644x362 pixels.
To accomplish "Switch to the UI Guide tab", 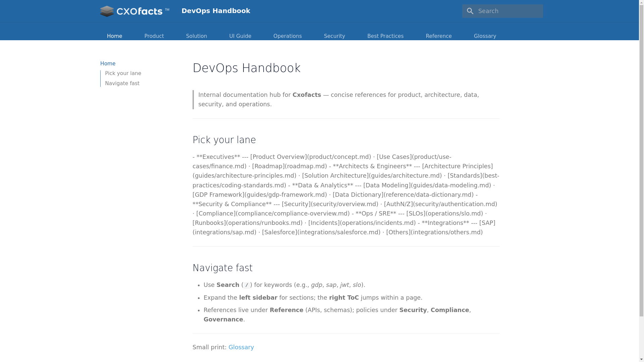I will 240,36.
